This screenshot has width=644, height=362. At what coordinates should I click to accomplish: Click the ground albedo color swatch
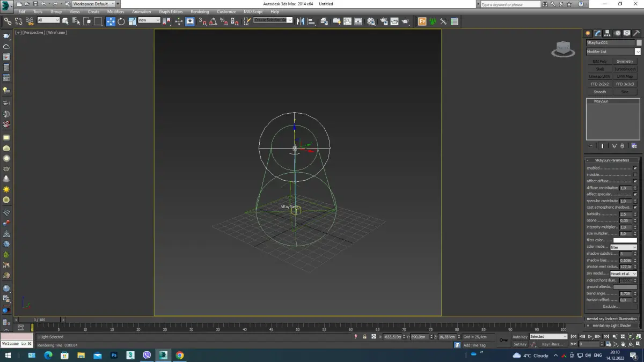(625, 287)
